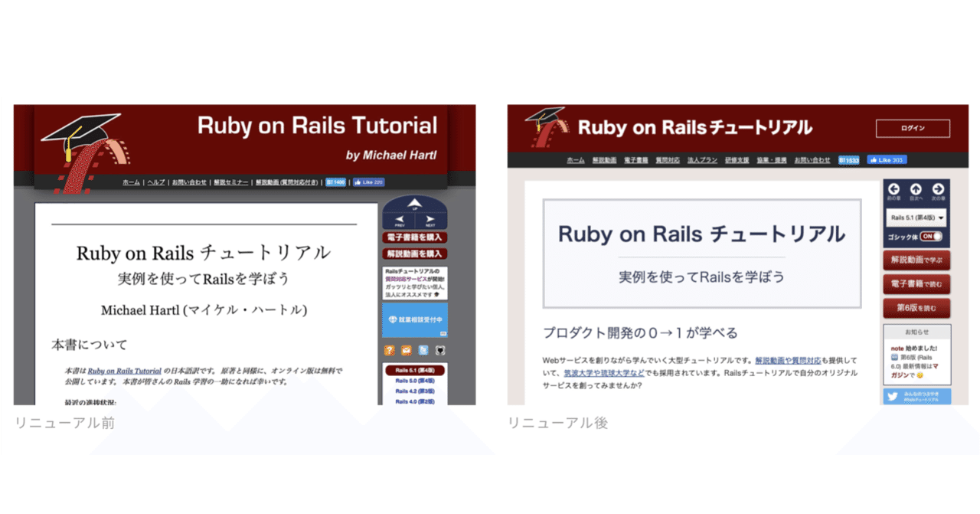Open 質問対応 in renewed site nav bar
The width and height of the screenshot is (980, 514).
pyautogui.click(x=668, y=160)
